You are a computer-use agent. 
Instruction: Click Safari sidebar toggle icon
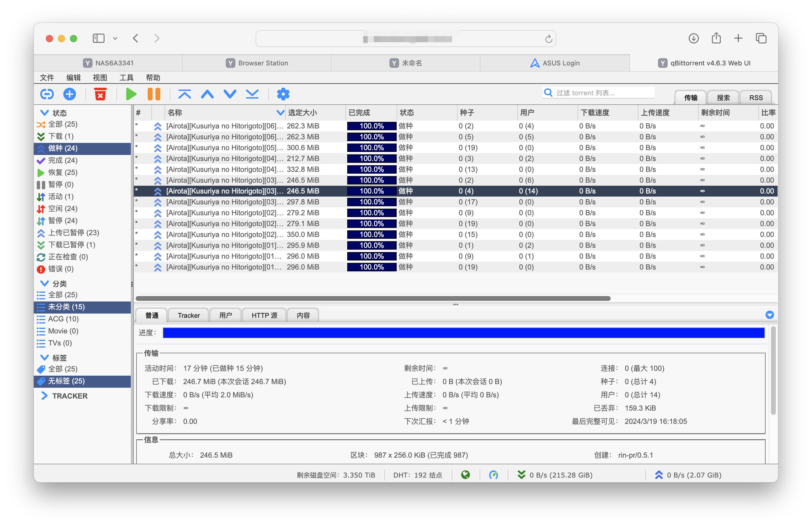pos(99,38)
